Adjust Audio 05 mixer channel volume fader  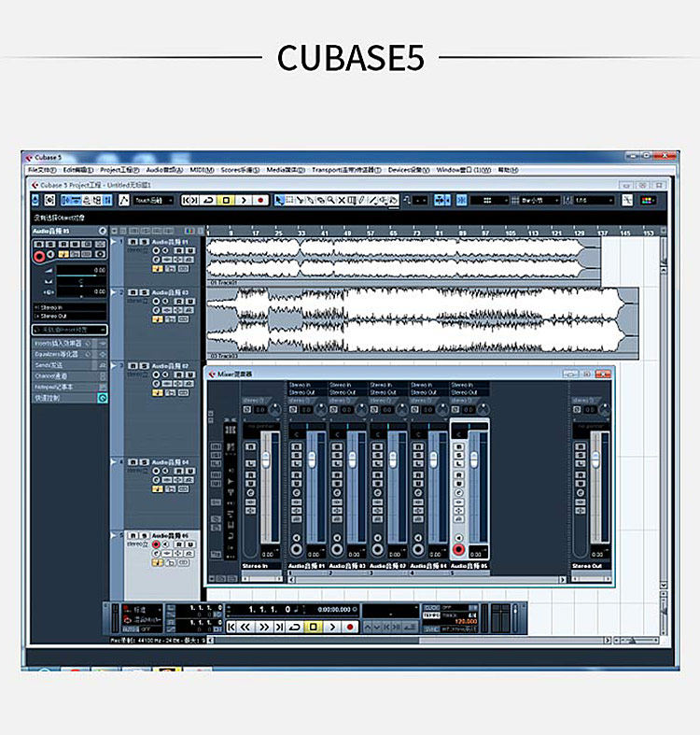pos(474,459)
